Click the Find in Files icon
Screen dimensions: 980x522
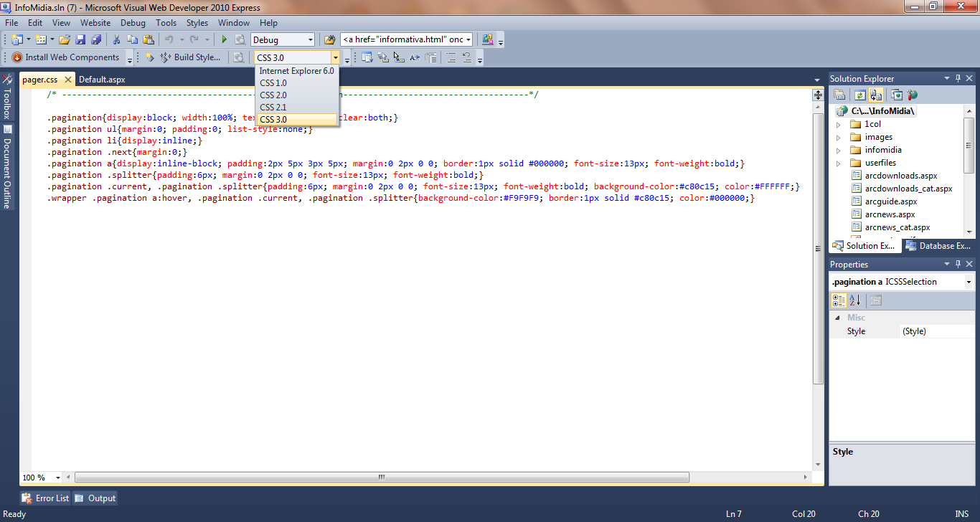tap(330, 39)
